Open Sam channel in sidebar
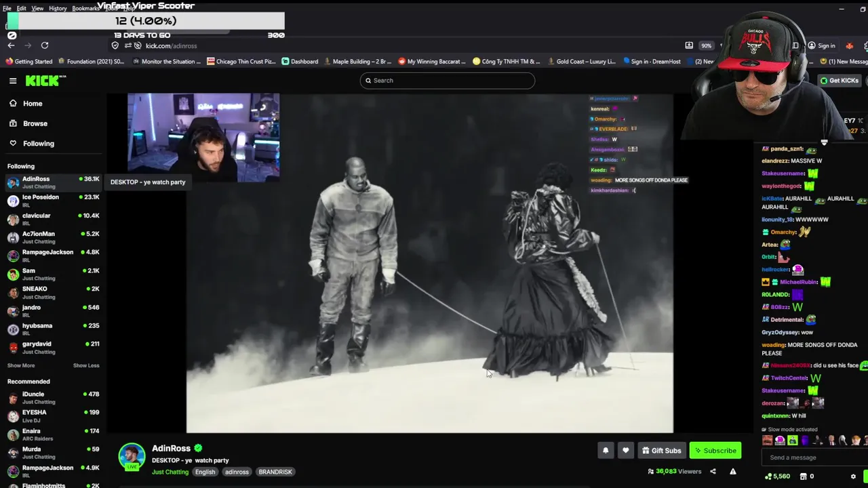Image resolution: width=868 pixels, height=488 pixels. point(53,274)
